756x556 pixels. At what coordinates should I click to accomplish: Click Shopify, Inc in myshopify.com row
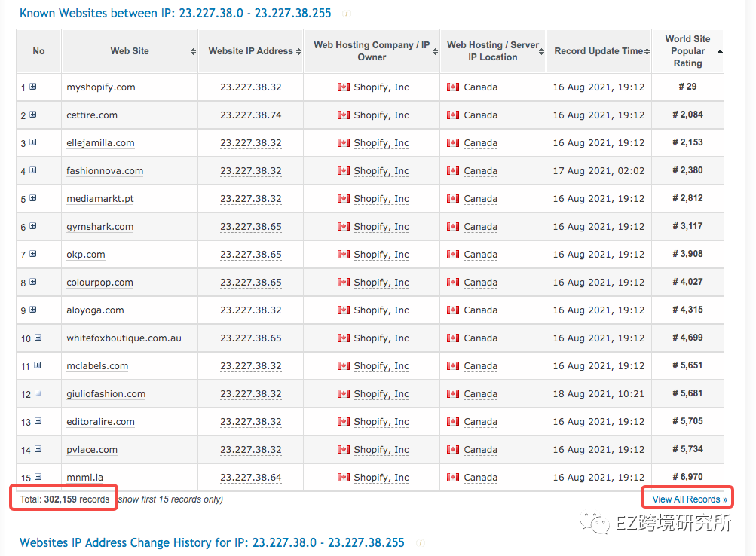381,87
